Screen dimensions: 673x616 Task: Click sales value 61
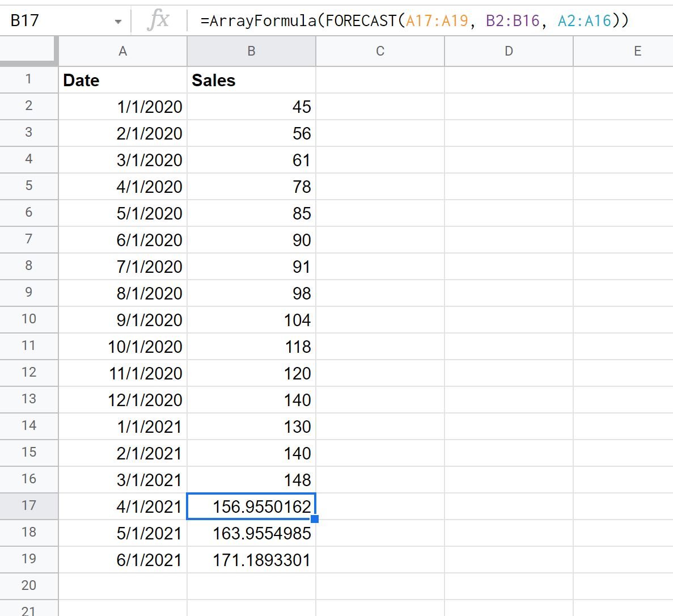click(252, 160)
